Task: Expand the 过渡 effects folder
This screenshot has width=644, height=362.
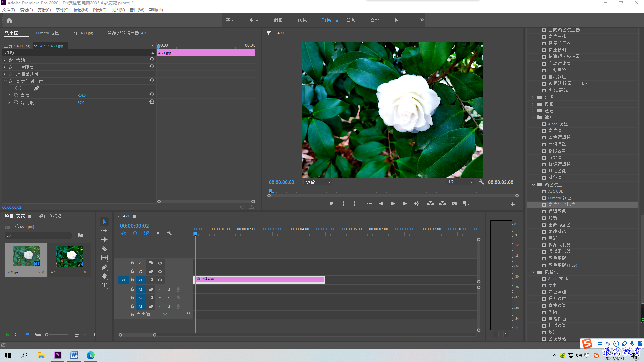Action: point(533,97)
